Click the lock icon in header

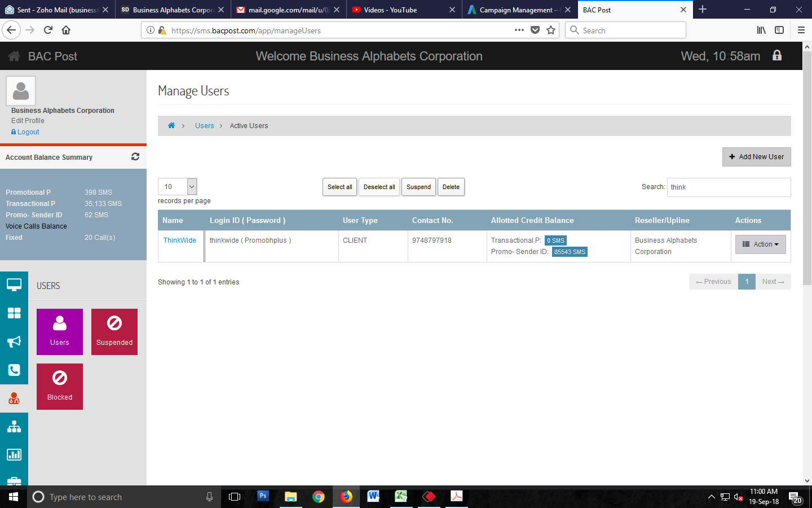pos(777,55)
